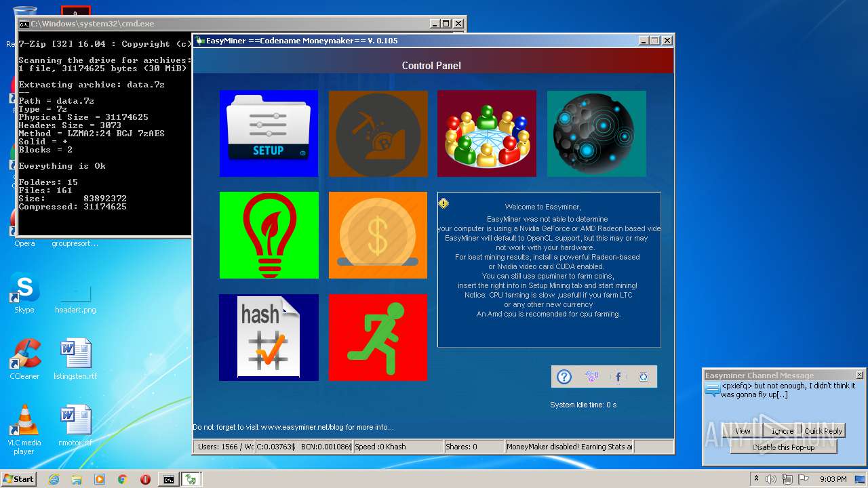The width and height of the screenshot is (868, 488).
Task: Click the easyminer.net/blog reminder text
Action: point(293,427)
